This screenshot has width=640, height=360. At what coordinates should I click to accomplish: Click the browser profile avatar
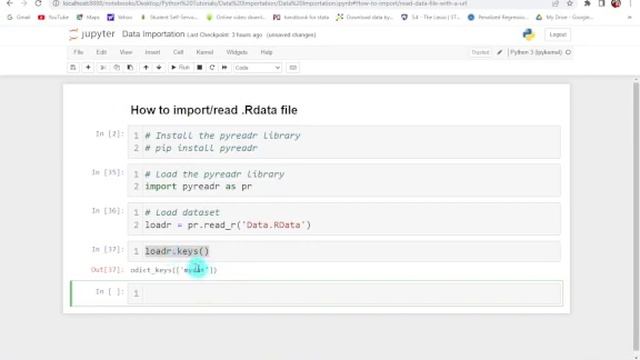(x=616, y=3)
